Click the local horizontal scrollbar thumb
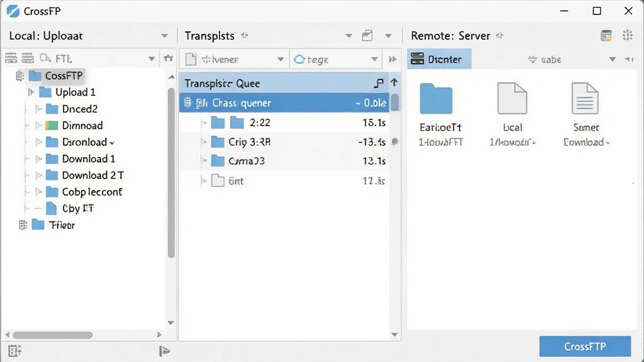Viewport: 644px width, 362px height. click(52, 335)
